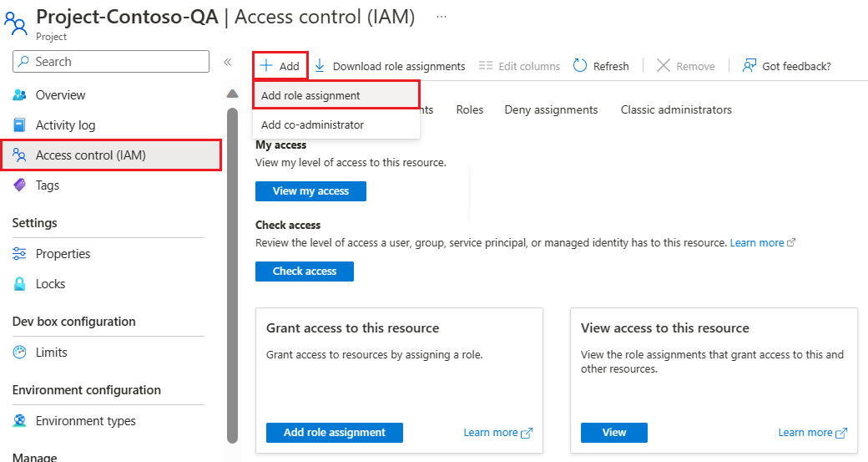Click into the sidebar Search field

coord(111,62)
